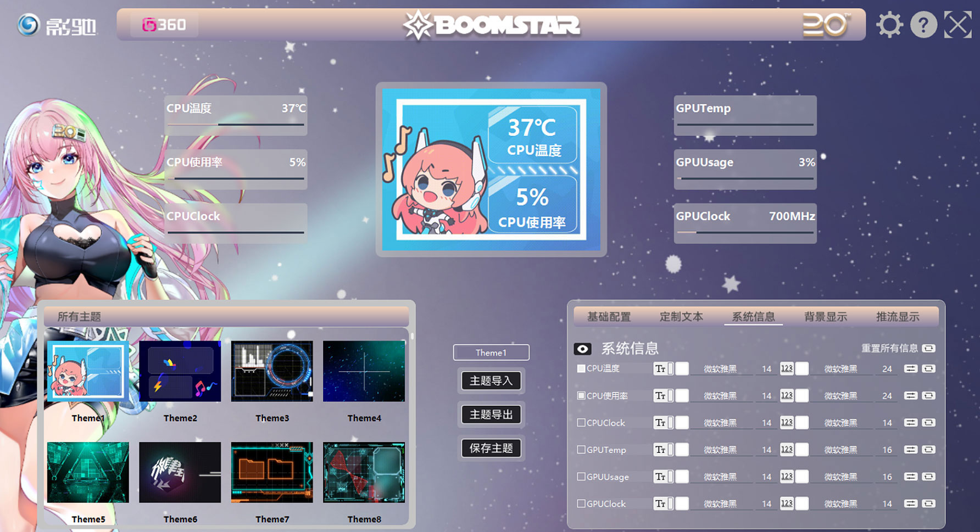Image resolution: width=980 pixels, height=532 pixels.
Task: Click the swap-arrows icon in GPUTemp row
Action: tap(911, 450)
